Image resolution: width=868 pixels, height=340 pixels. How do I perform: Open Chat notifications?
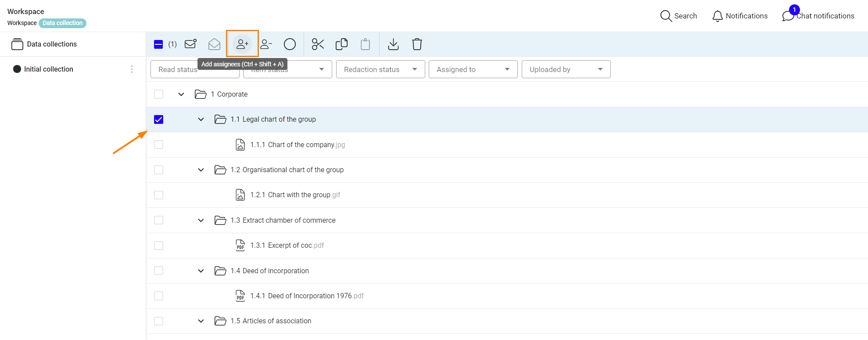[818, 16]
